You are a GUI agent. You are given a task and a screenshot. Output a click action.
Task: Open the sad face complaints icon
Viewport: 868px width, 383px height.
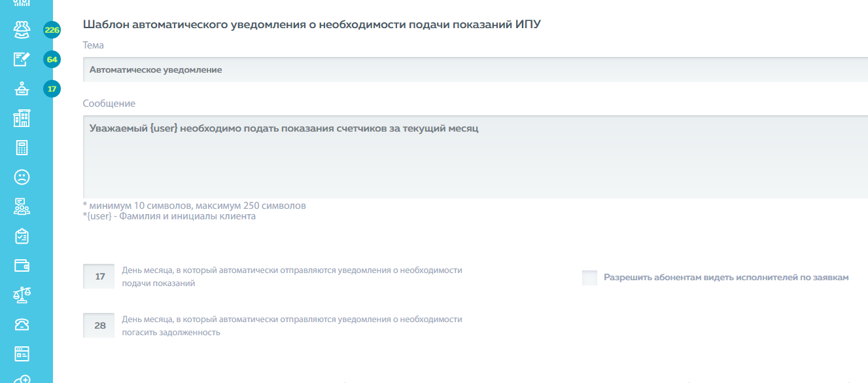click(22, 177)
